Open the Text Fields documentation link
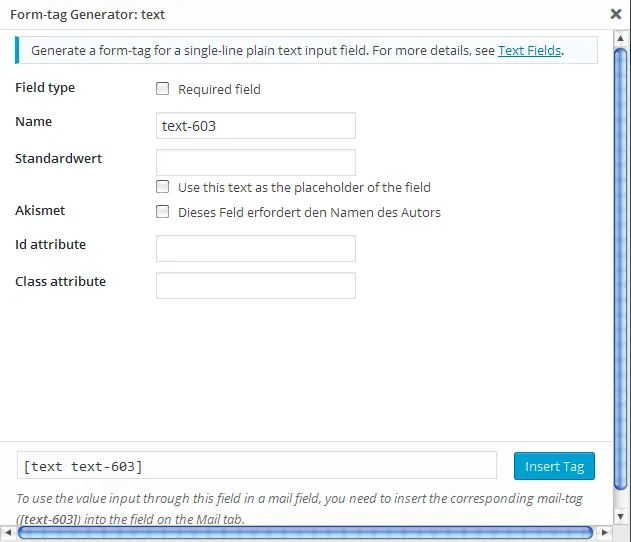The image size is (631, 542). 529,51
